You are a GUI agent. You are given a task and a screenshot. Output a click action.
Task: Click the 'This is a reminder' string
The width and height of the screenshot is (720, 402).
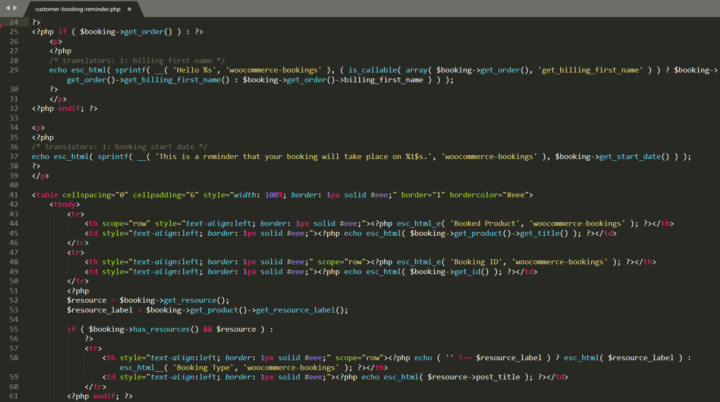(x=295, y=156)
